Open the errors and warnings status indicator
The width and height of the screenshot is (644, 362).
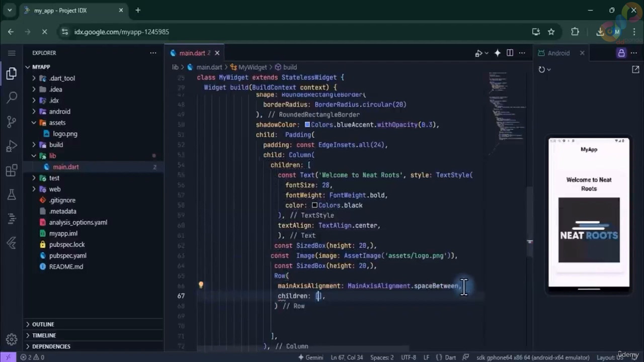coord(32,357)
